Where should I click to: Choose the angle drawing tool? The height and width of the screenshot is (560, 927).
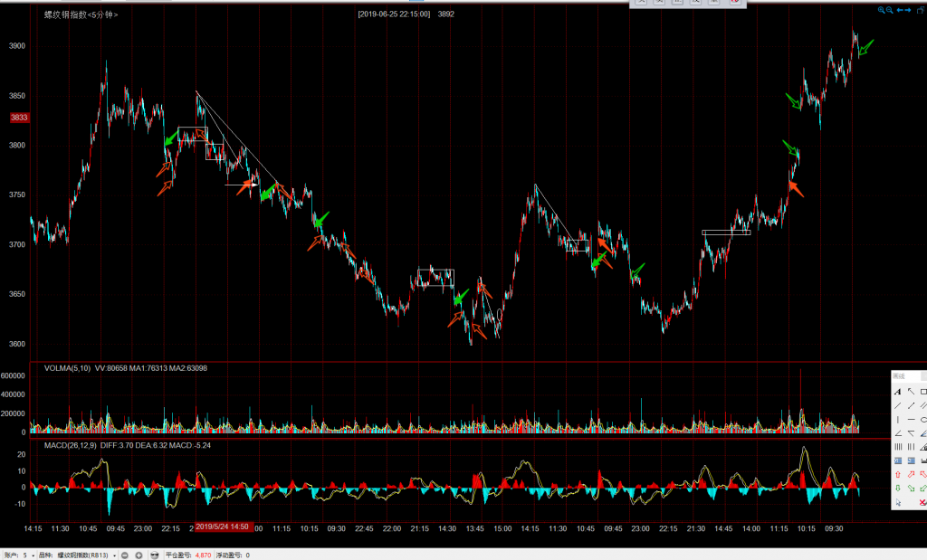point(897,433)
